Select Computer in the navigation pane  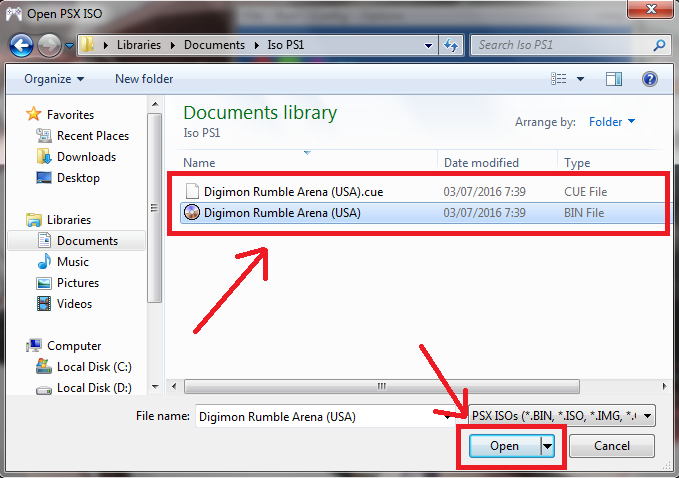[x=74, y=346]
